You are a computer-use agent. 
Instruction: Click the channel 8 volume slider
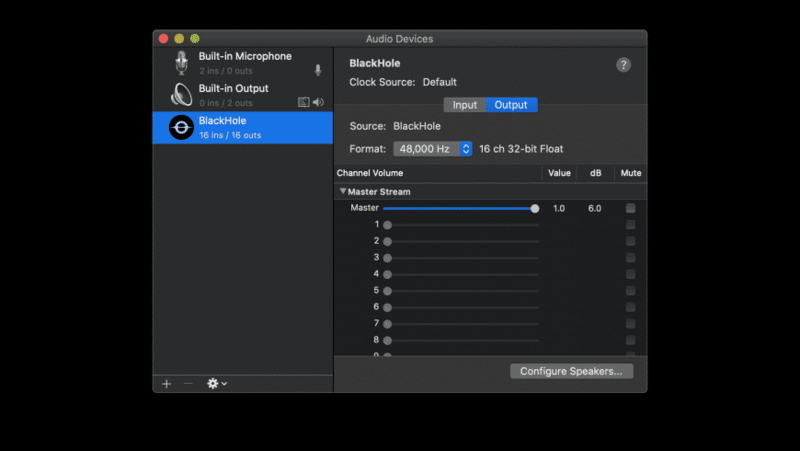[461, 340]
